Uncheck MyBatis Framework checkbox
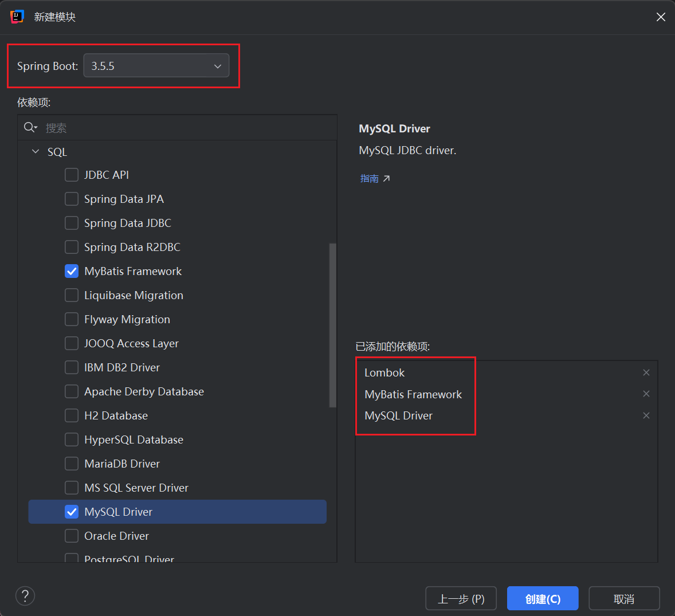This screenshot has height=616, width=675. point(72,271)
